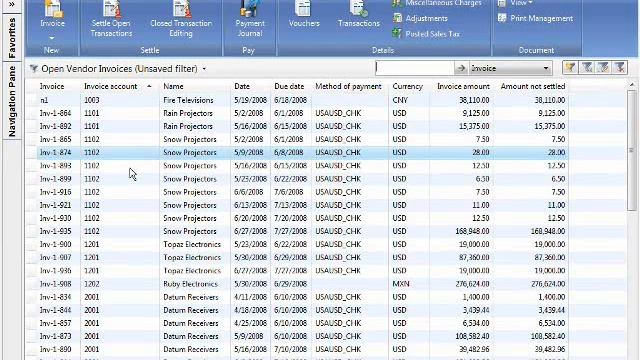Tick the checkbox for Inv-1-865
This screenshot has width=640, height=360.
32,140
